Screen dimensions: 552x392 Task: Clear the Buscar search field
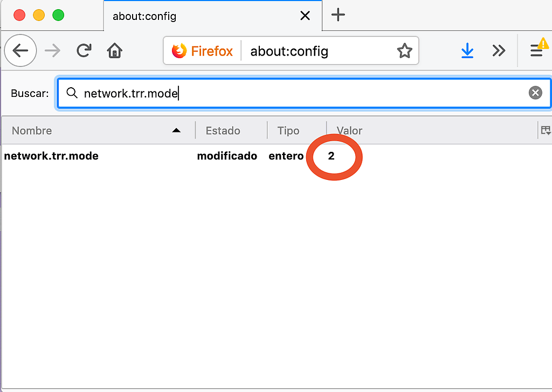click(535, 93)
